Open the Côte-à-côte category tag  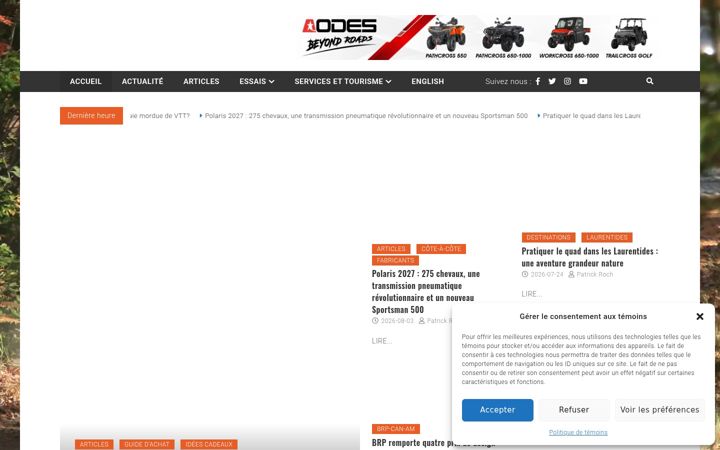point(441,249)
